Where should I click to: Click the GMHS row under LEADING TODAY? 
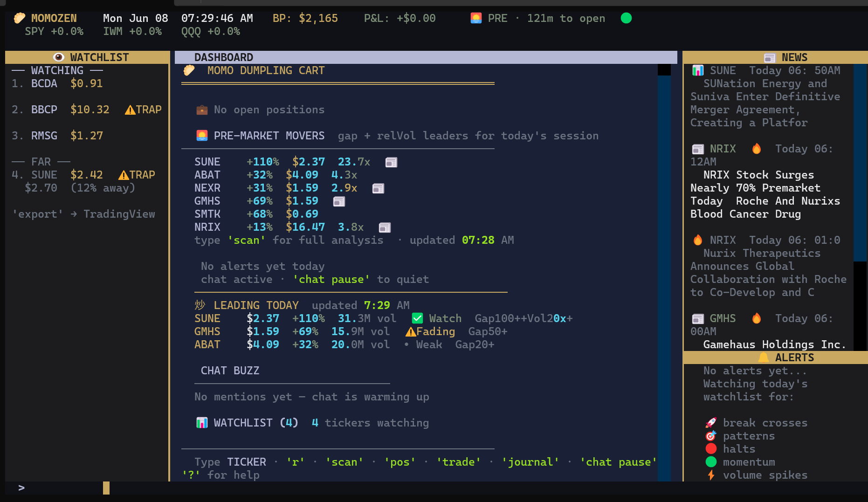point(351,331)
